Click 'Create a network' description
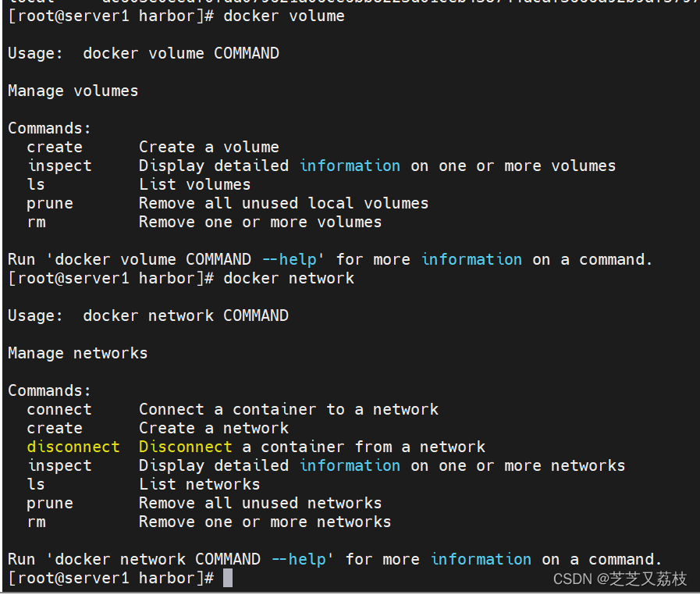Screen dimensions: 700x595 tap(214, 428)
